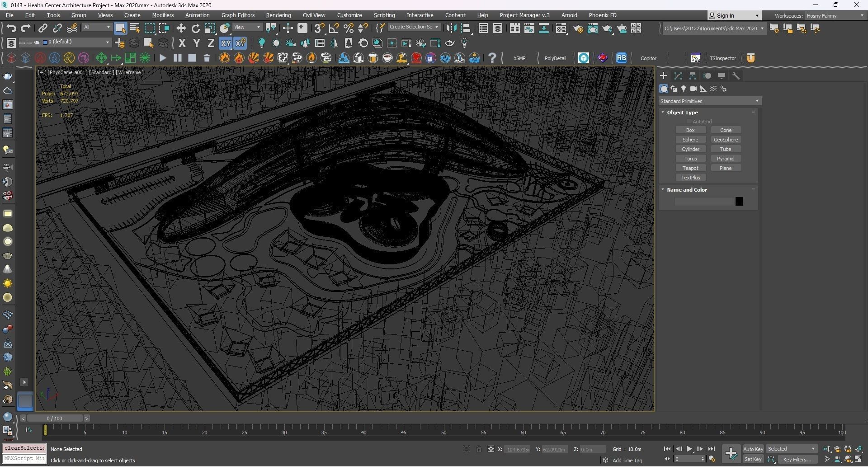Click the PolyDetail toolbar button
Viewport: 868px width, 470px height.
(x=555, y=58)
